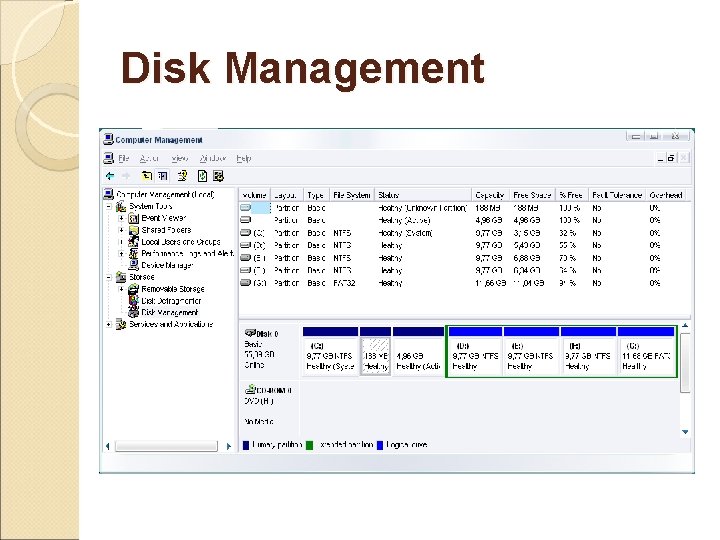The height and width of the screenshot is (540, 720).
Task: Select (D:) logical drive block
Action: [475, 351]
